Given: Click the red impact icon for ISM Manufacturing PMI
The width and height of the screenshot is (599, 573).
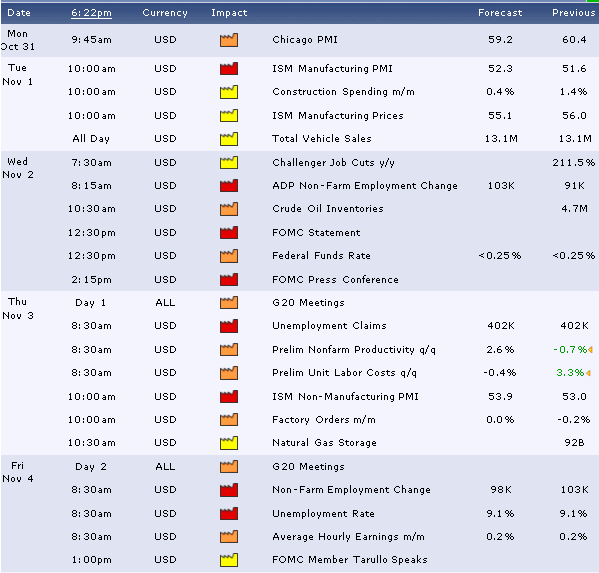Looking at the screenshot, I should pyautogui.click(x=229, y=69).
